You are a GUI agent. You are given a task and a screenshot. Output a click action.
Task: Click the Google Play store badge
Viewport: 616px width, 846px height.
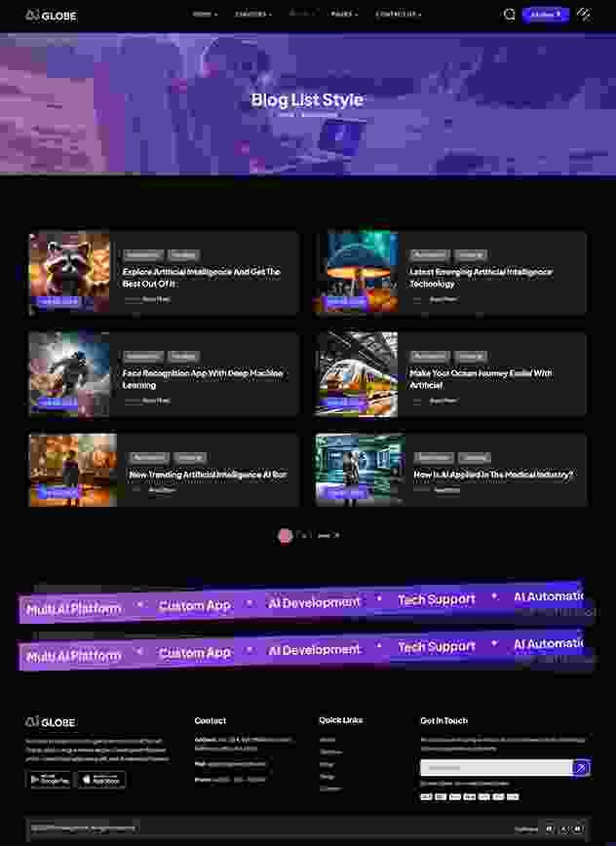click(49, 780)
